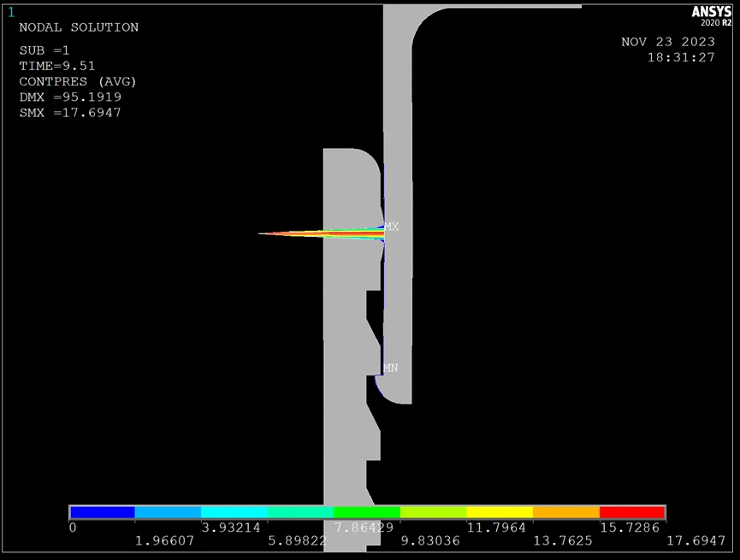740x560 pixels.
Task: Select the dark blue legend color band
Action: click(x=102, y=513)
